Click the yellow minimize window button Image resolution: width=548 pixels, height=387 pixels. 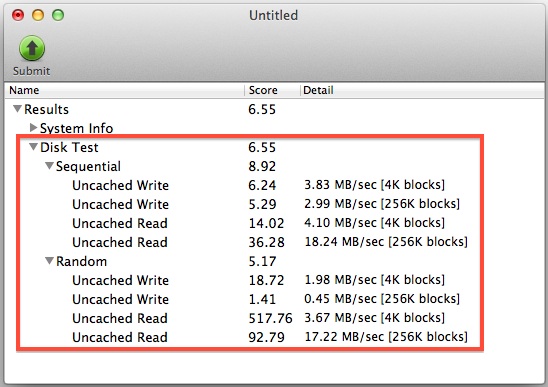tap(38, 15)
